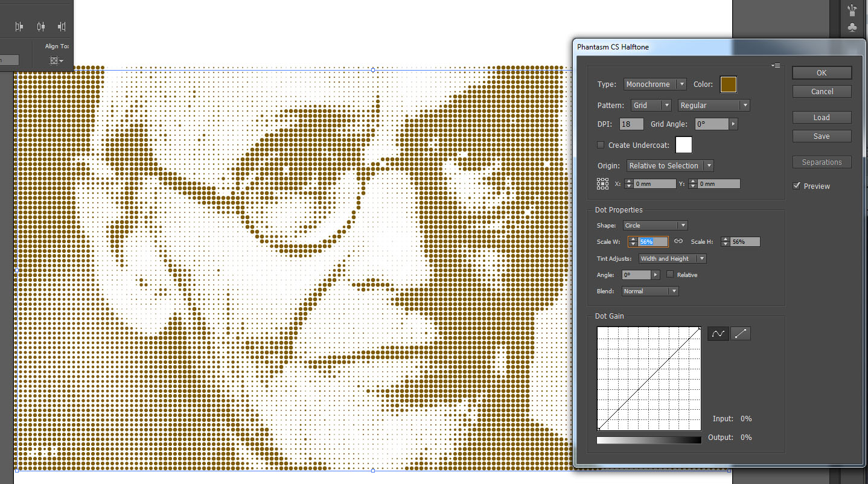The height and width of the screenshot is (484, 868).
Task: Click the Dot Properties section label
Action: 619,210
